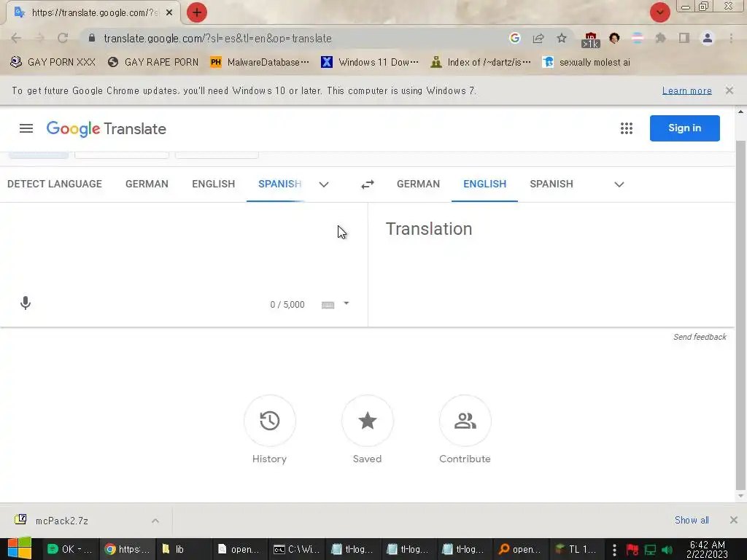Select German as target language
Screen dimensions: 747x560
(418, 184)
